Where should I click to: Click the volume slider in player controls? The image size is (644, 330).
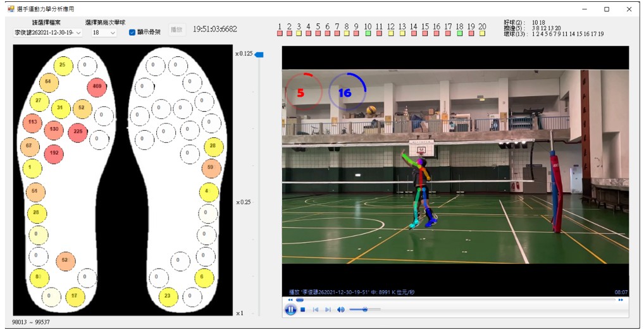pos(364,310)
